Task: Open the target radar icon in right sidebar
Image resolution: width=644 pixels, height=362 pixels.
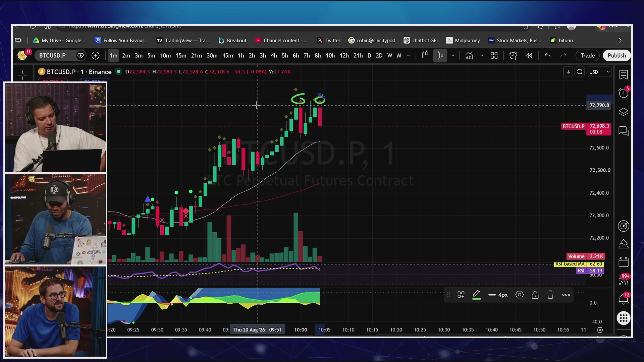Action: (624, 226)
